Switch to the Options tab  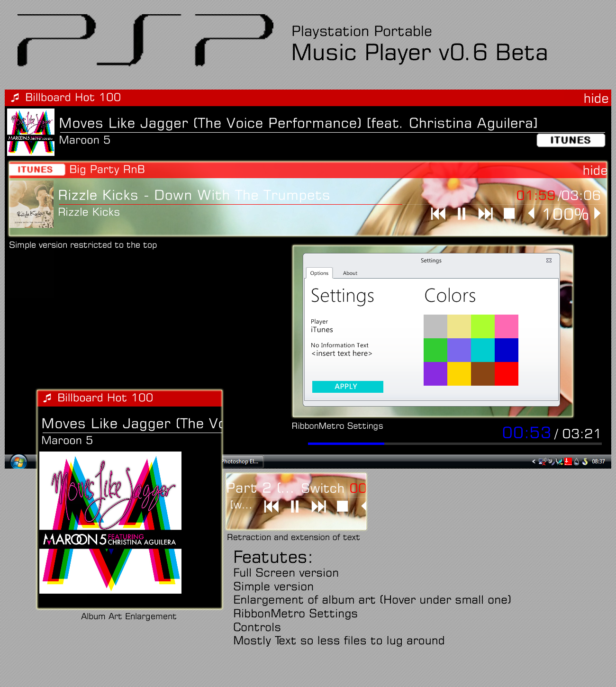pyautogui.click(x=319, y=273)
